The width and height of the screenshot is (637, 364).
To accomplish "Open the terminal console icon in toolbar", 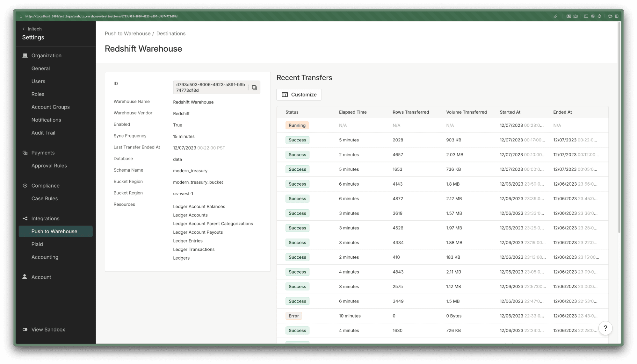I will coord(586,16).
